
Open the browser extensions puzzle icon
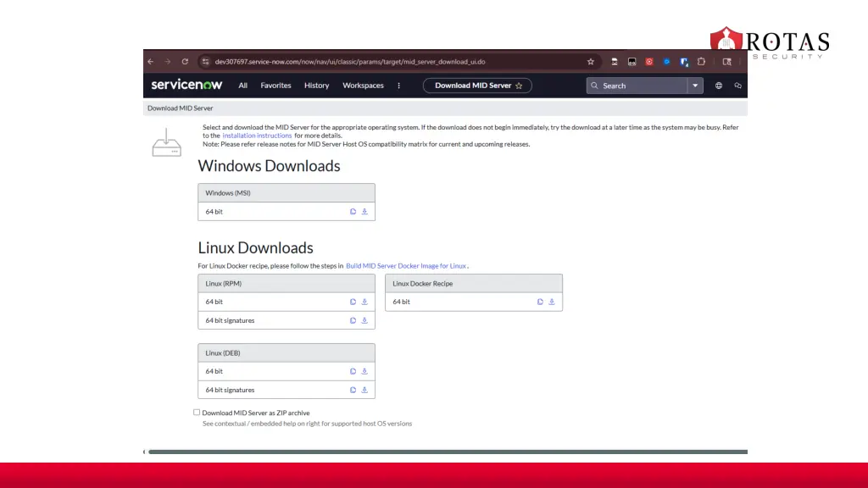point(701,61)
